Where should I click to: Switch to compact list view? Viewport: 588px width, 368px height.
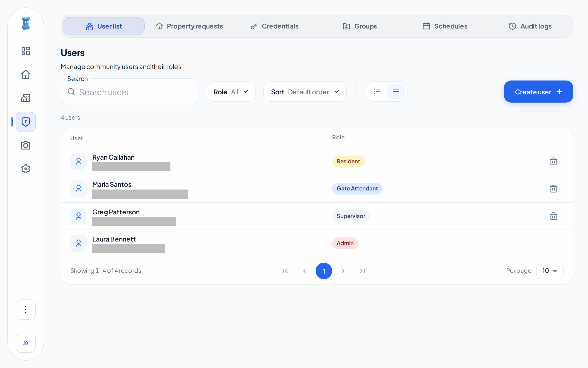(x=377, y=92)
